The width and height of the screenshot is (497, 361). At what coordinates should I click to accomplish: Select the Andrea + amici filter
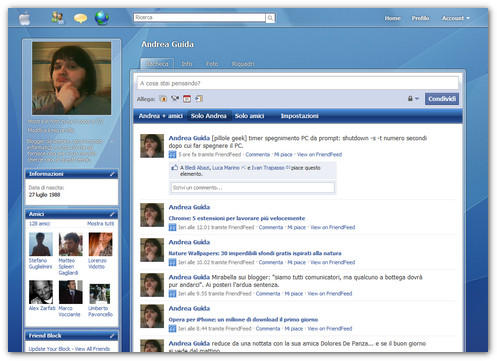(161, 116)
